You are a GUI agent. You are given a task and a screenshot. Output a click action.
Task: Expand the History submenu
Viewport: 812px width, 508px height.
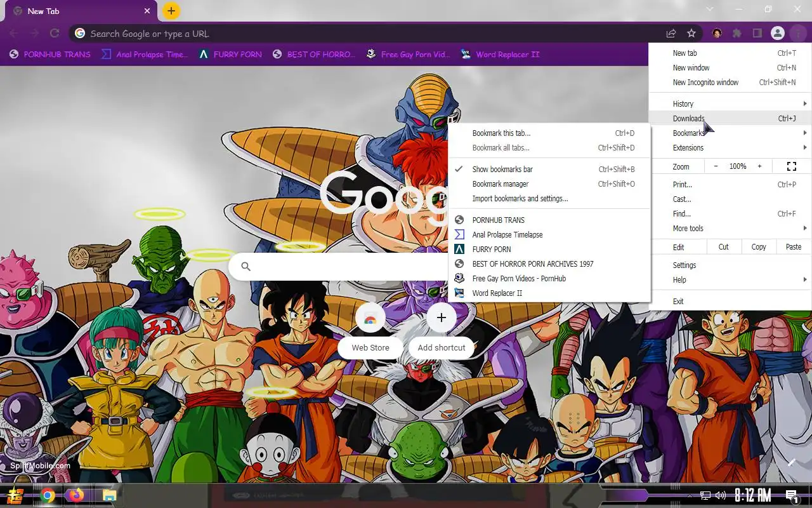click(x=730, y=104)
